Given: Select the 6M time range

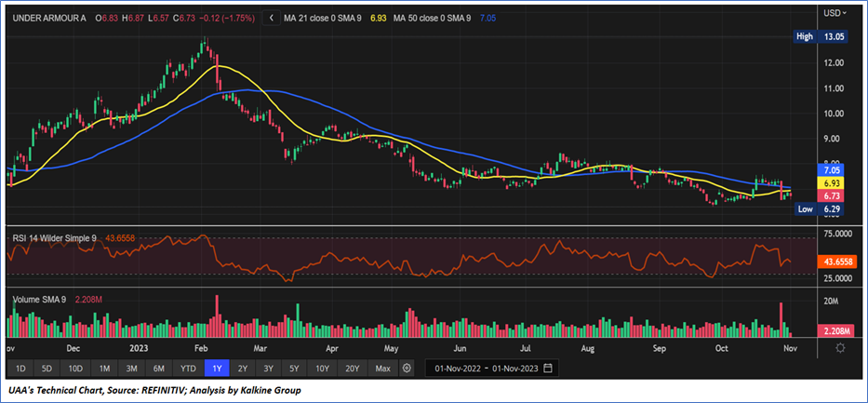Looking at the screenshot, I should pos(159,369).
